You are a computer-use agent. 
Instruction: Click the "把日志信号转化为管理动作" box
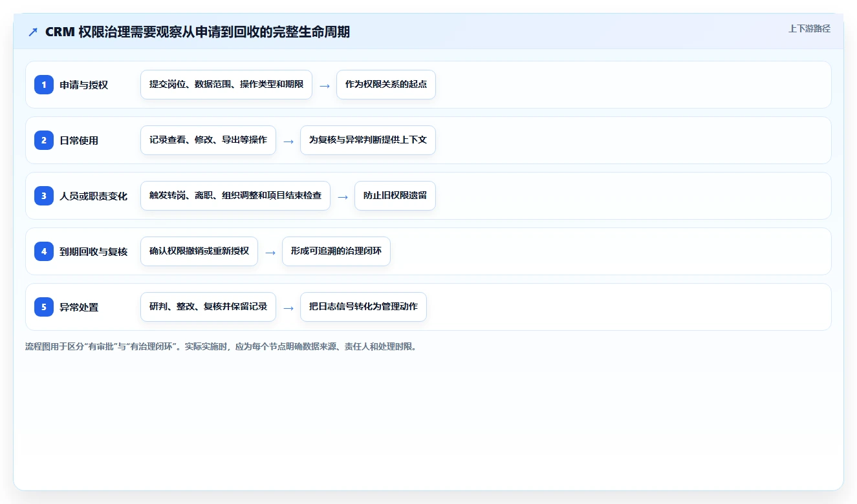363,307
